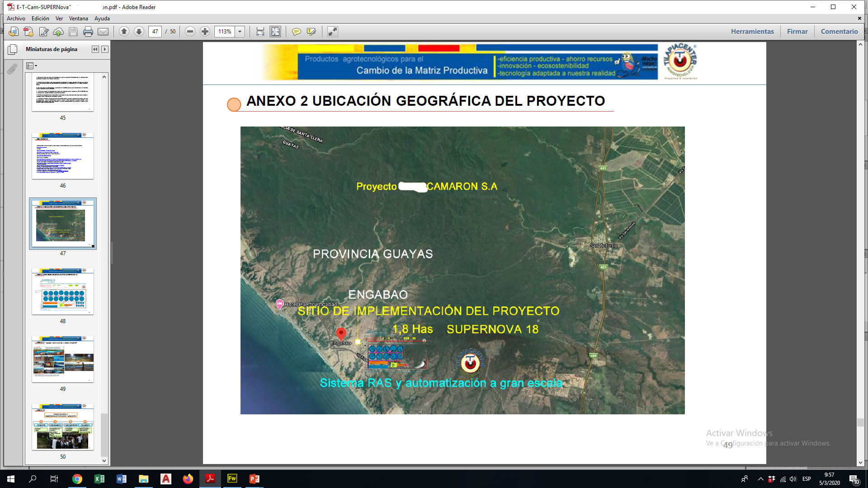Go to the next page with the down arrow

point(139,32)
